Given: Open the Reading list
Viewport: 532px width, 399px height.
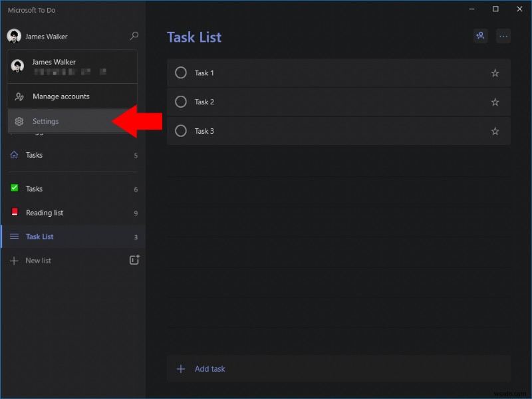Looking at the screenshot, I should 45,213.
